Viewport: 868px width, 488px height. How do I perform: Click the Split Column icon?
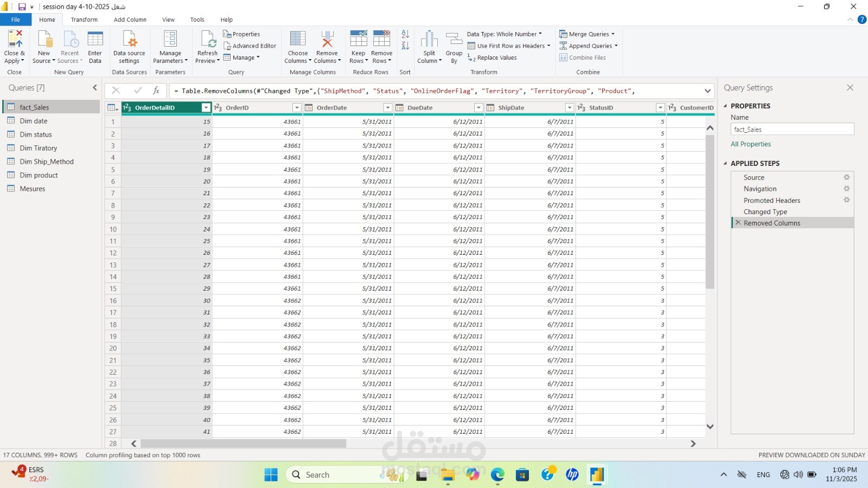[x=429, y=40]
